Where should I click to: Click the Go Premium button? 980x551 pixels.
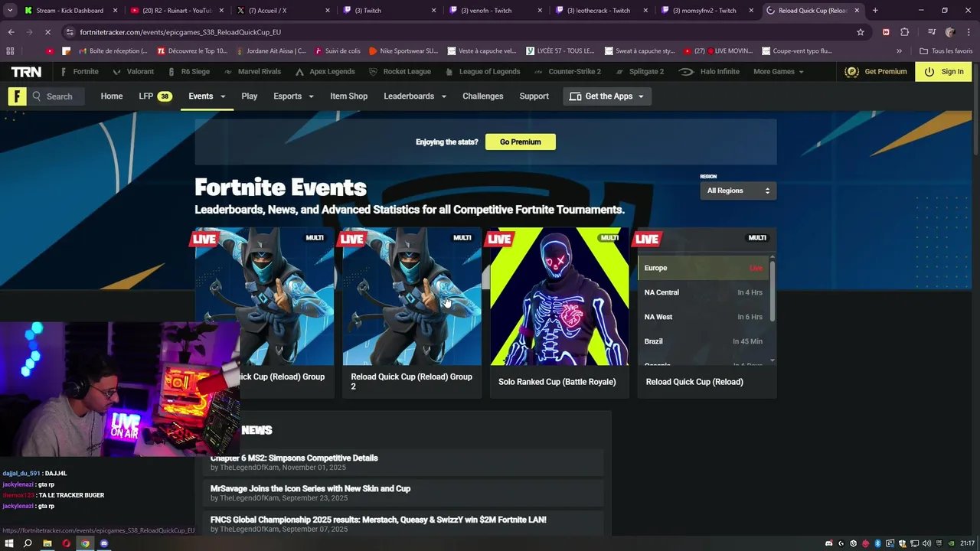pyautogui.click(x=521, y=142)
